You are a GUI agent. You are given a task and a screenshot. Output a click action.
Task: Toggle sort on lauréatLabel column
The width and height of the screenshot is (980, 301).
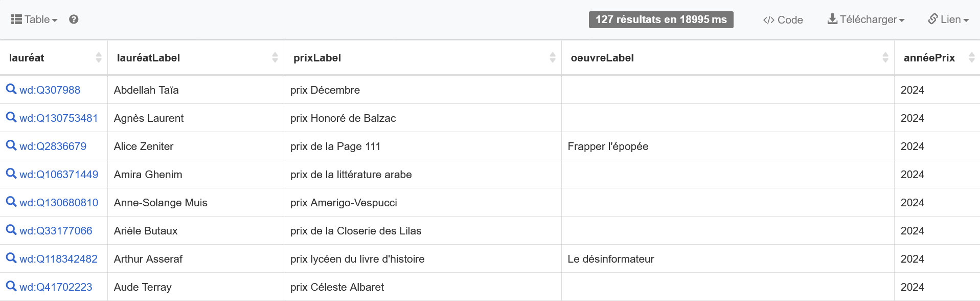tap(275, 57)
